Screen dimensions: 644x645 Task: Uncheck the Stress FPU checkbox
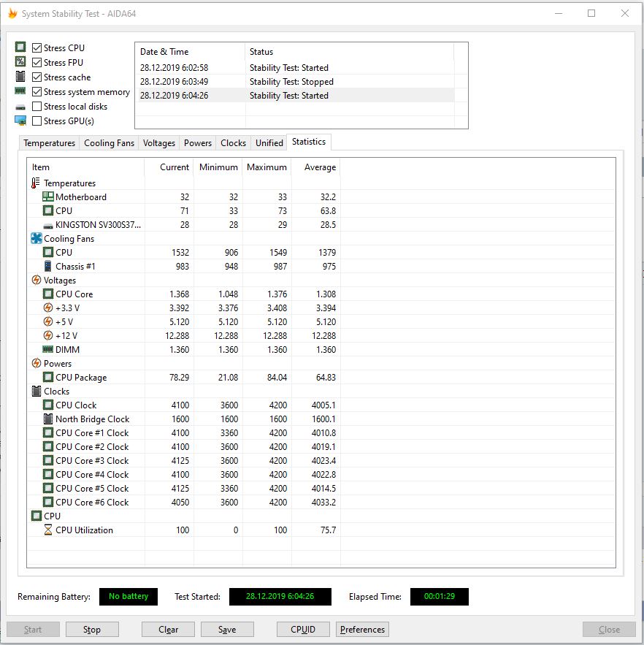coord(37,63)
